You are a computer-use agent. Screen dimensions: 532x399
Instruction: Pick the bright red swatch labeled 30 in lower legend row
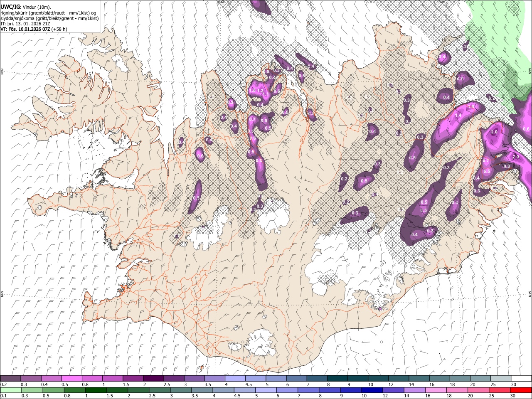(x=521, y=390)
